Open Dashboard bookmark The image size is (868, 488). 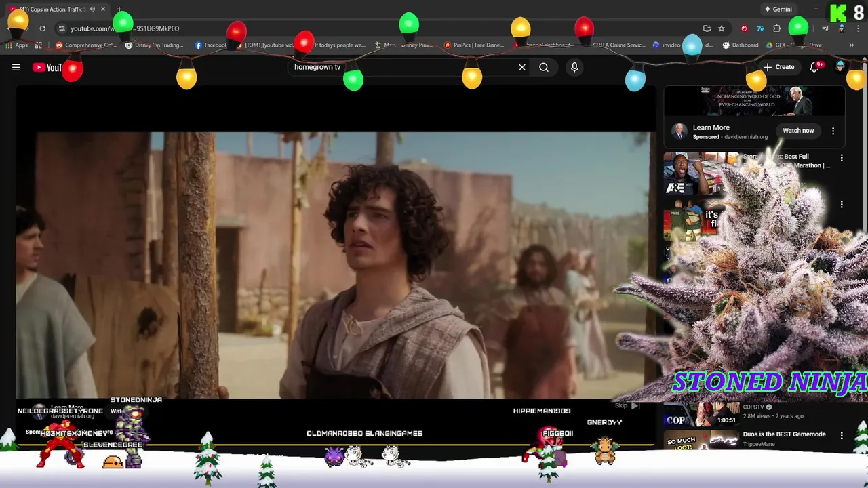[741, 45]
